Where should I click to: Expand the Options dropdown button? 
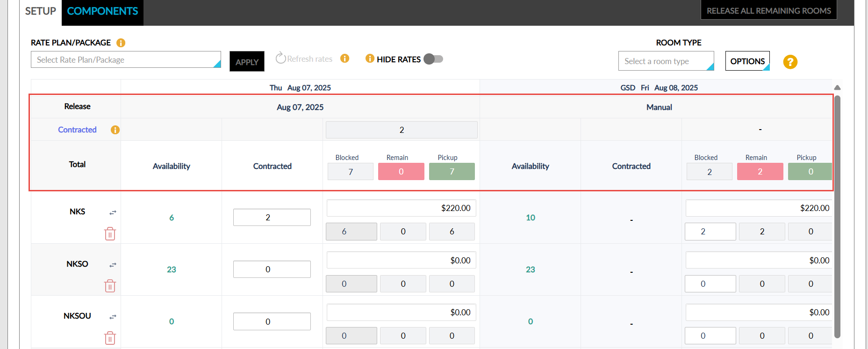click(x=747, y=61)
